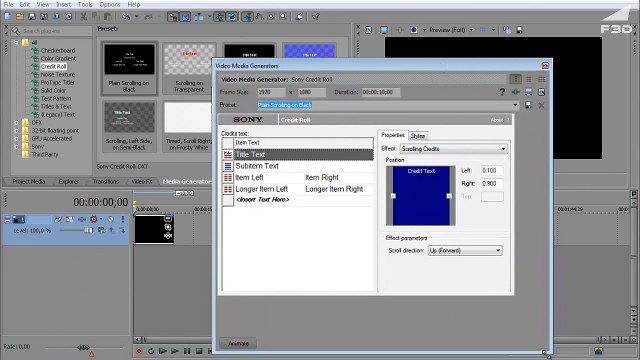Toggle Mute on the video track
Viewport: 640px width, 360px height.
coord(111,219)
